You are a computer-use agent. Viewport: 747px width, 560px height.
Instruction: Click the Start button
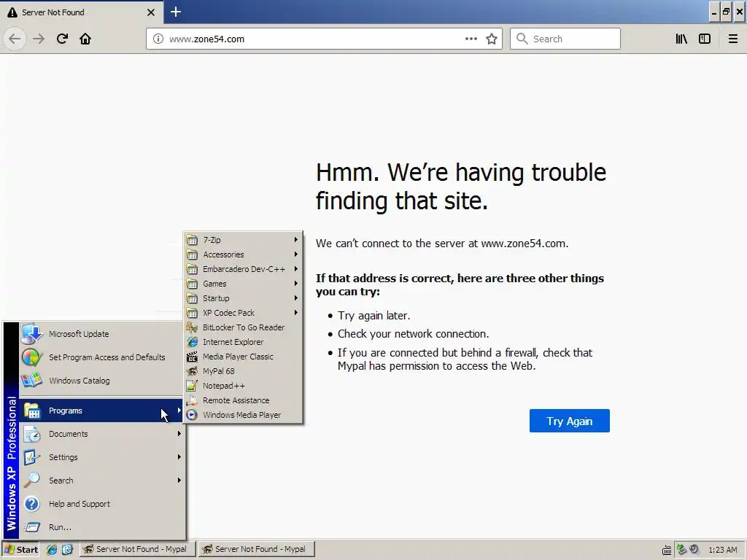click(x=21, y=550)
